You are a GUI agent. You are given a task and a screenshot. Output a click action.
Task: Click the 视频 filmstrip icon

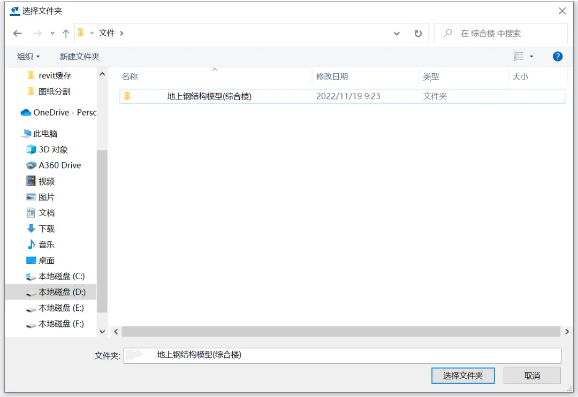pos(31,181)
